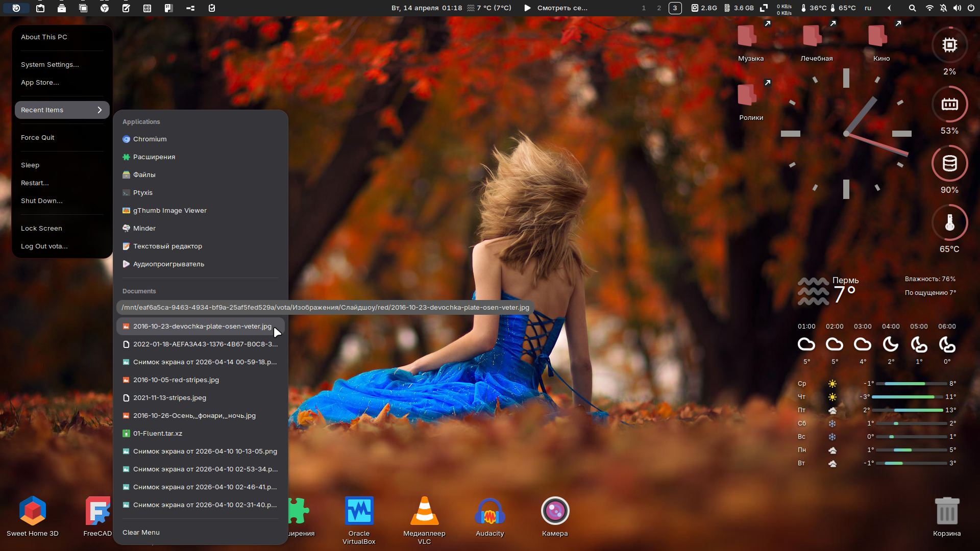Open Chromium from the top panel
The width and height of the screenshot is (980, 551).
click(x=105, y=8)
